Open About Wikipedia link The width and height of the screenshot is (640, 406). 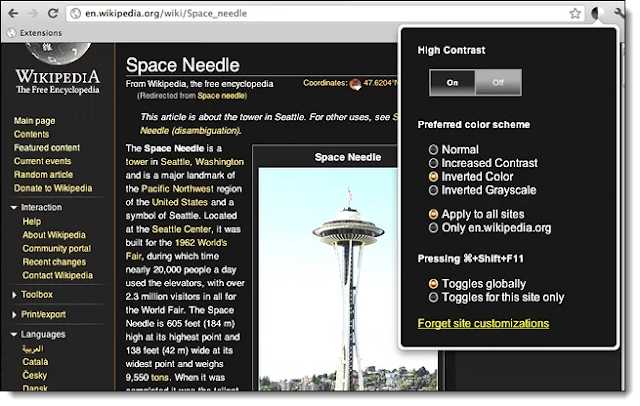click(54, 235)
